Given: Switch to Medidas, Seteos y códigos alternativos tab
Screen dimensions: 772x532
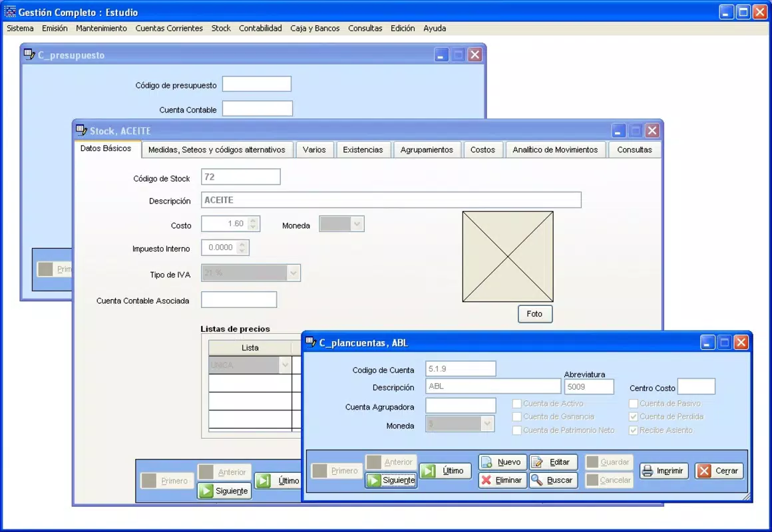Looking at the screenshot, I should click(x=217, y=150).
